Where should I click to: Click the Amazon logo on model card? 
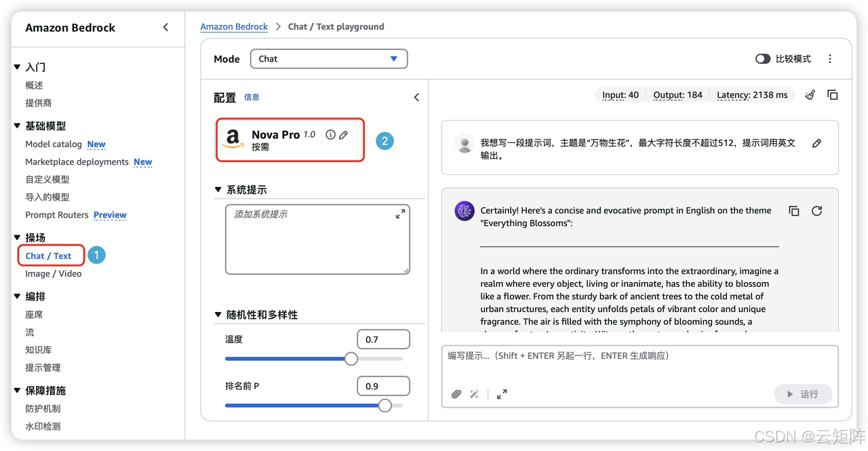(x=233, y=140)
